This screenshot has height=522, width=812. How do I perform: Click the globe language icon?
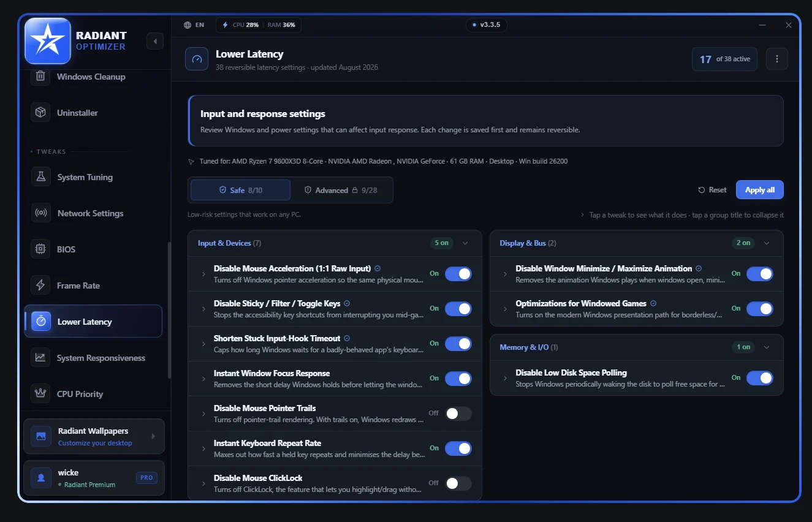188,25
